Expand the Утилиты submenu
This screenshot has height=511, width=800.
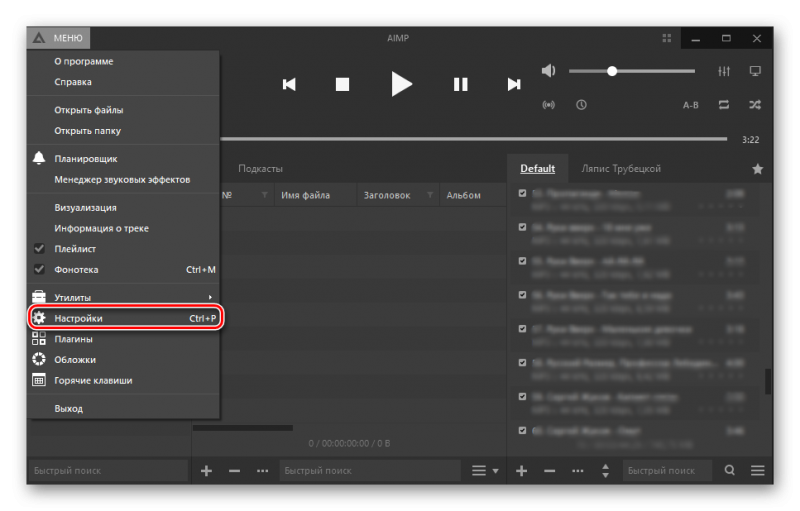(x=123, y=298)
